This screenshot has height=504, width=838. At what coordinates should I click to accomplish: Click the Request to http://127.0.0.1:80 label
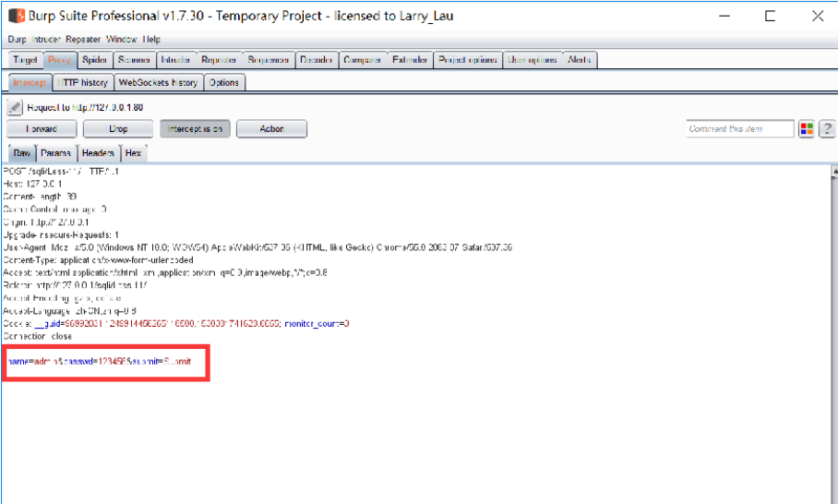(85, 107)
